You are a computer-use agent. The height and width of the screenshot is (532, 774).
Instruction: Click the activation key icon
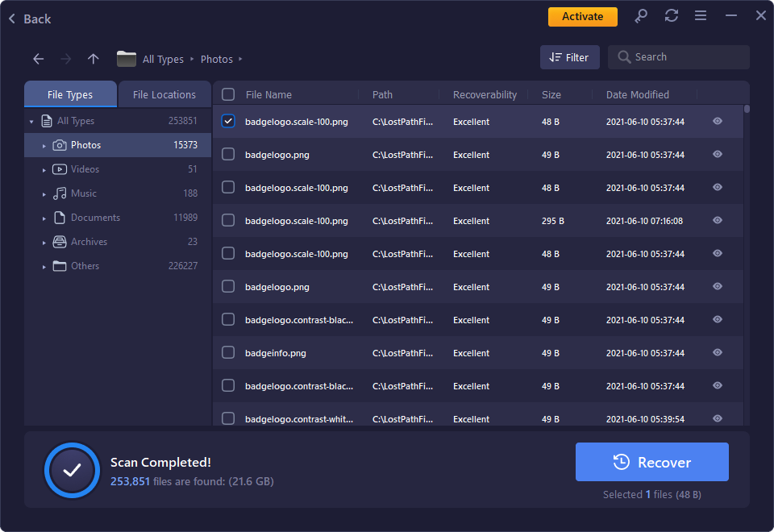[x=642, y=15]
